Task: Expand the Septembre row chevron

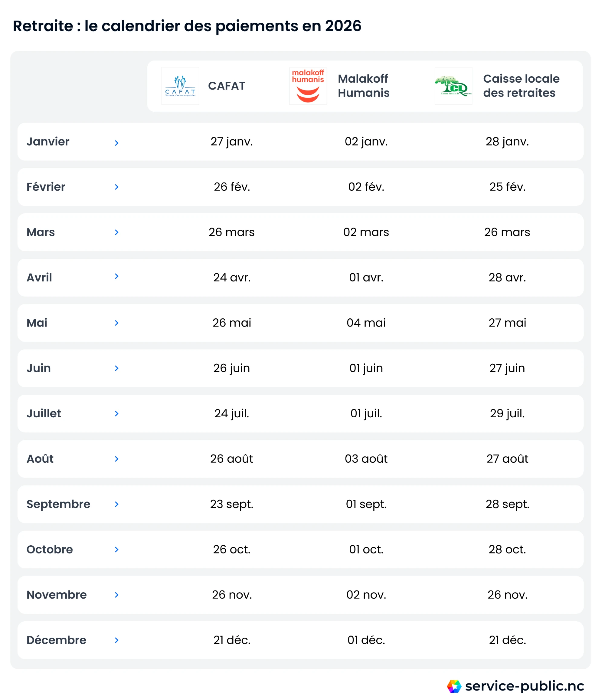Action: click(x=116, y=504)
